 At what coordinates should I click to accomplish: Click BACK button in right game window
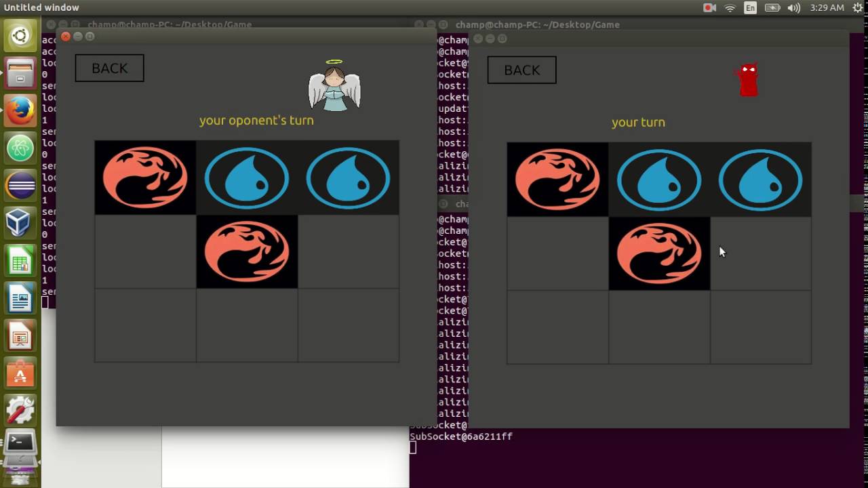click(521, 70)
